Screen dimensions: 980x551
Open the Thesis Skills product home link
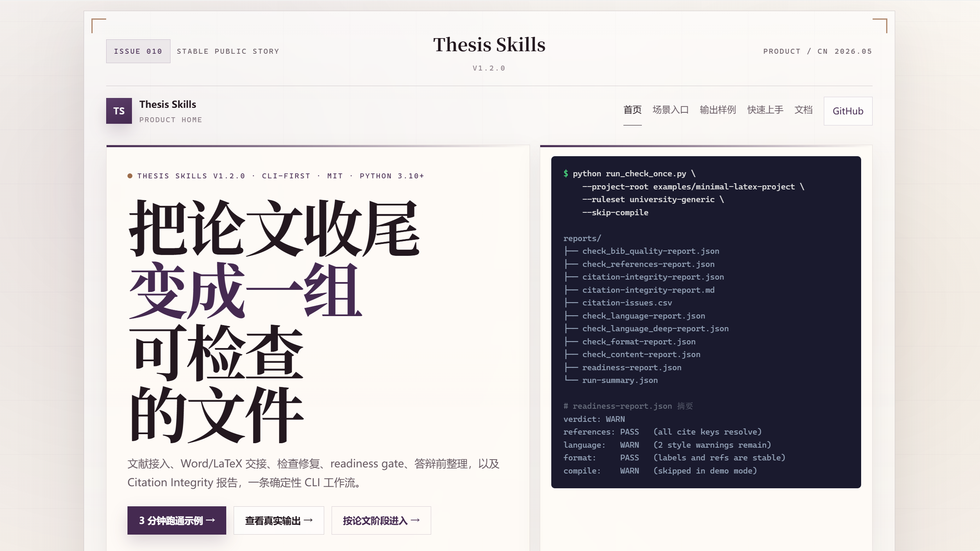pyautogui.click(x=154, y=111)
